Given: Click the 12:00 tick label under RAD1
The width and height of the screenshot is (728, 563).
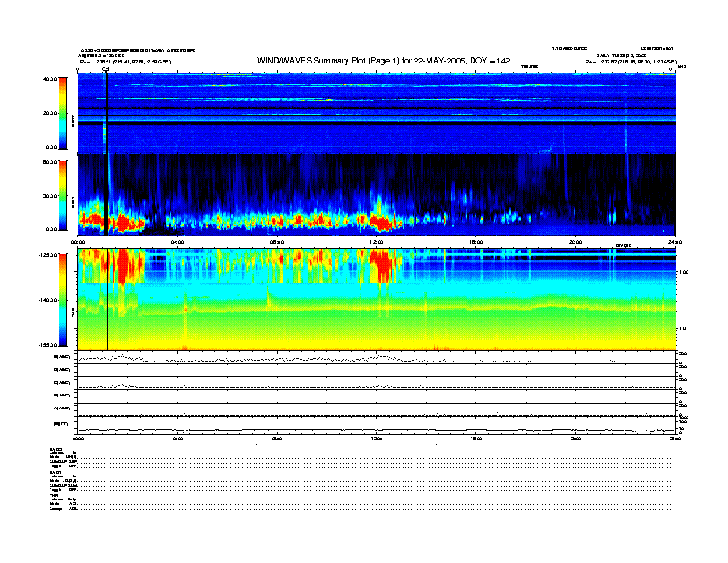Looking at the screenshot, I should pyautogui.click(x=377, y=242).
